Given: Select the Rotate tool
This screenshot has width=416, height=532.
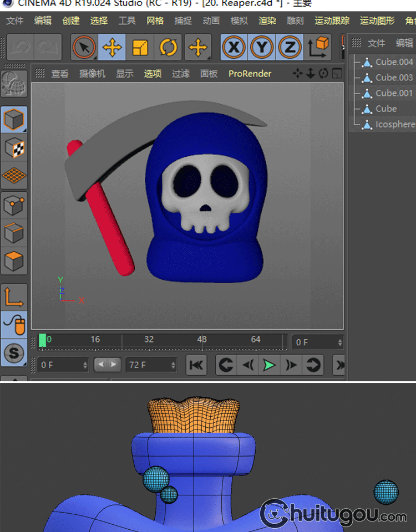Looking at the screenshot, I should (168, 48).
